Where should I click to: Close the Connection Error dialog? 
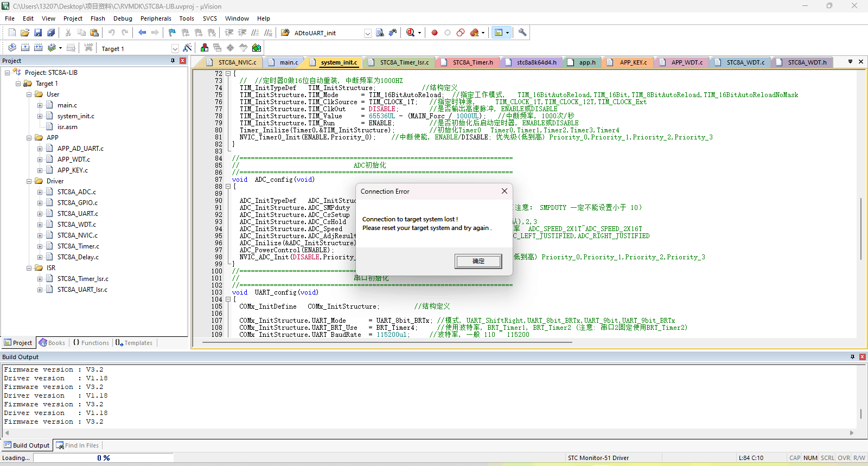click(x=505, y=191)
